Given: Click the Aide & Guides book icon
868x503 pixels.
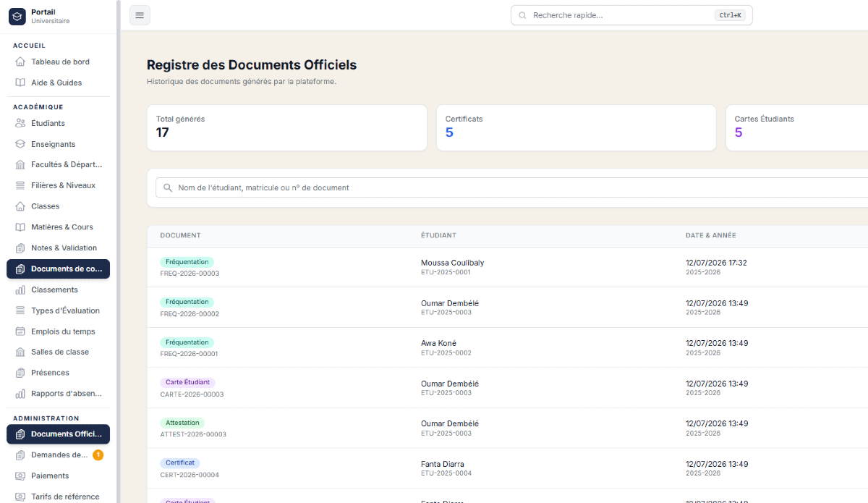Looking at the screenshot, I should coord(20,83).
